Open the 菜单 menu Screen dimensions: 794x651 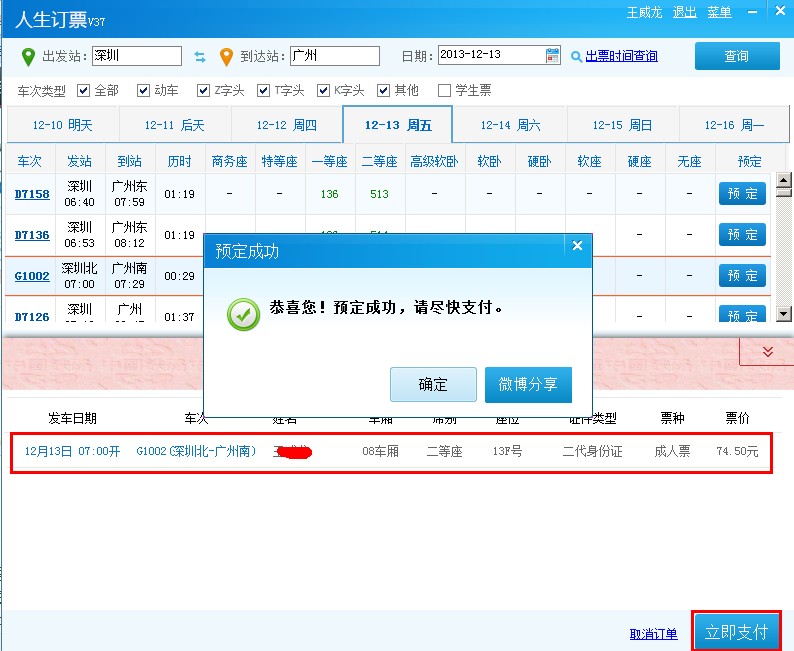(x=720, y=12)
